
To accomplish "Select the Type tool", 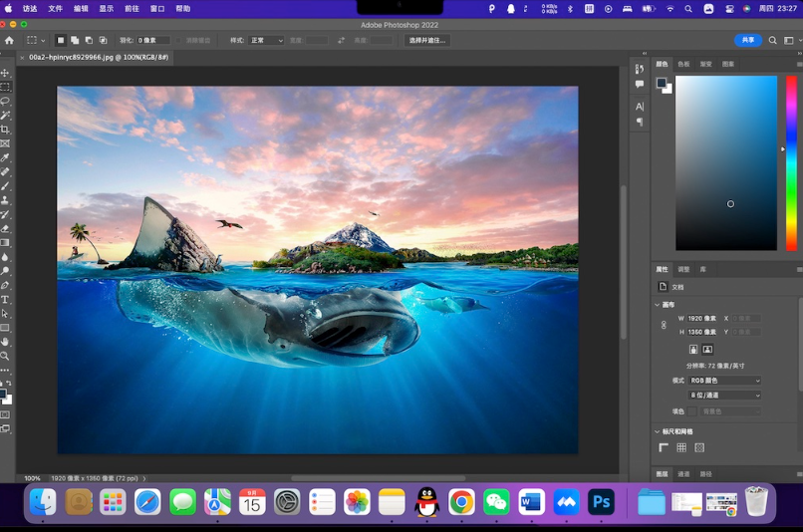I will pos(5,300).
